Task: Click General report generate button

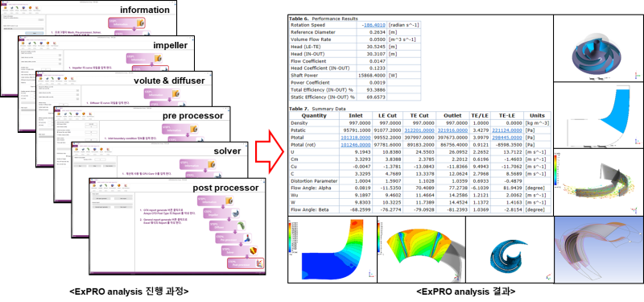Action: coord(101,207)
